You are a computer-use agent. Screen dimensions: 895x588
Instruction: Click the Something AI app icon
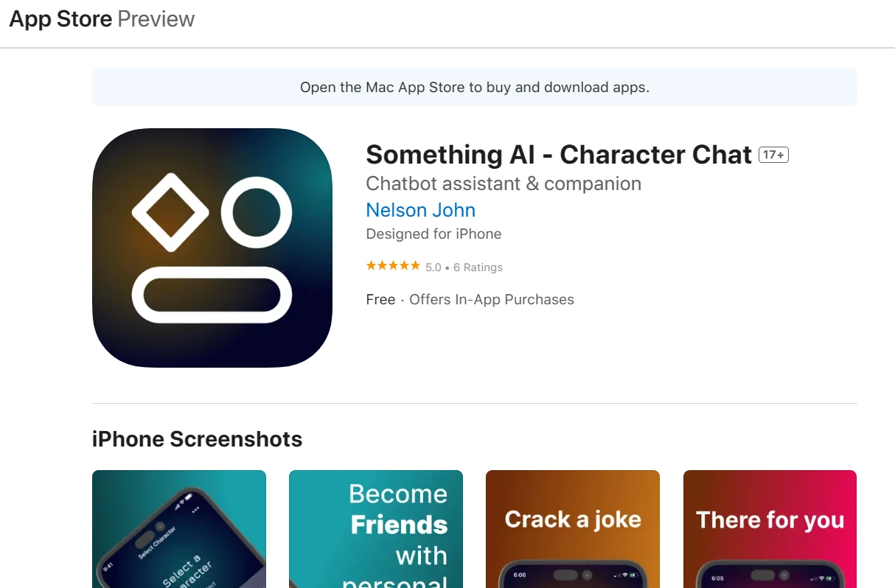(212, 248)
